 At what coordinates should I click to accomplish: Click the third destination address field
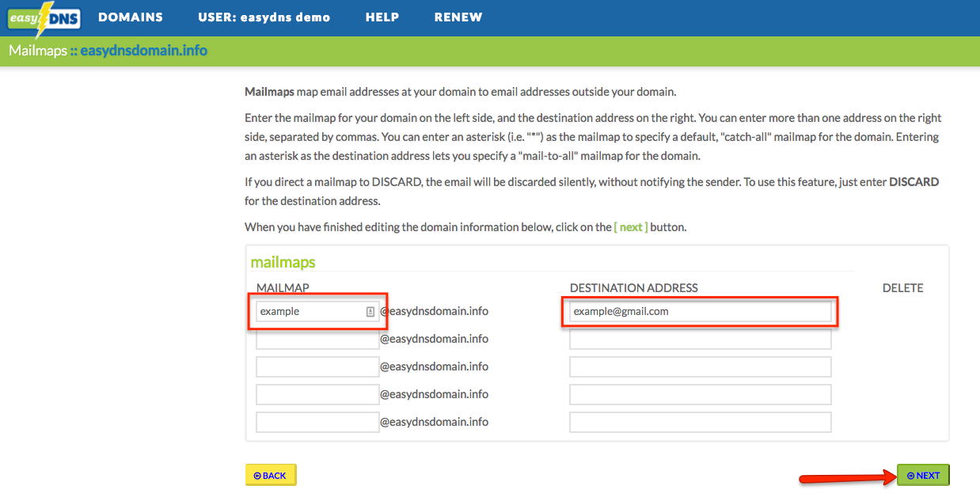coord(700,366)
